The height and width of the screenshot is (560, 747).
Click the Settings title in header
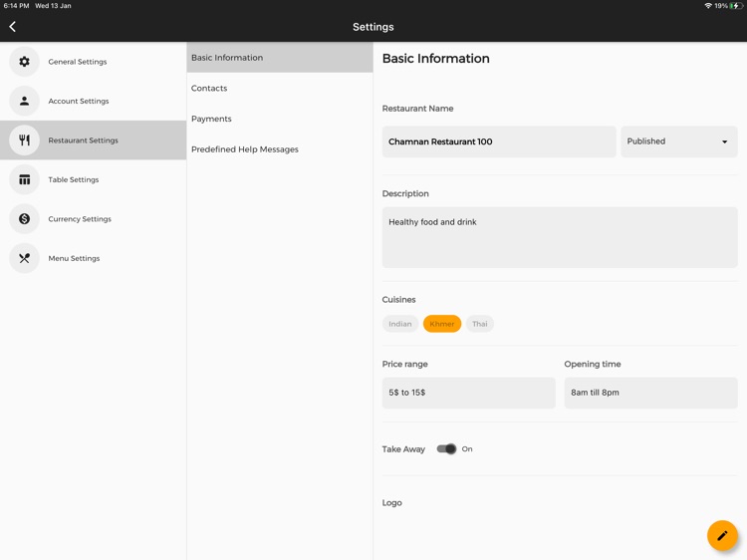[373, 27]
